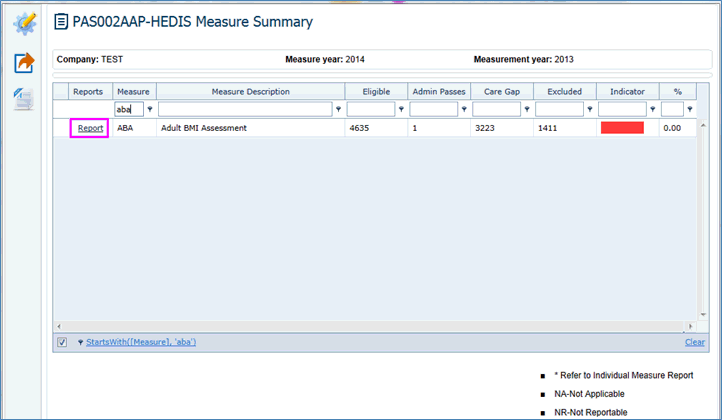Open filter funnel for Measure column
722x420 pixels.
click(150, 109)
